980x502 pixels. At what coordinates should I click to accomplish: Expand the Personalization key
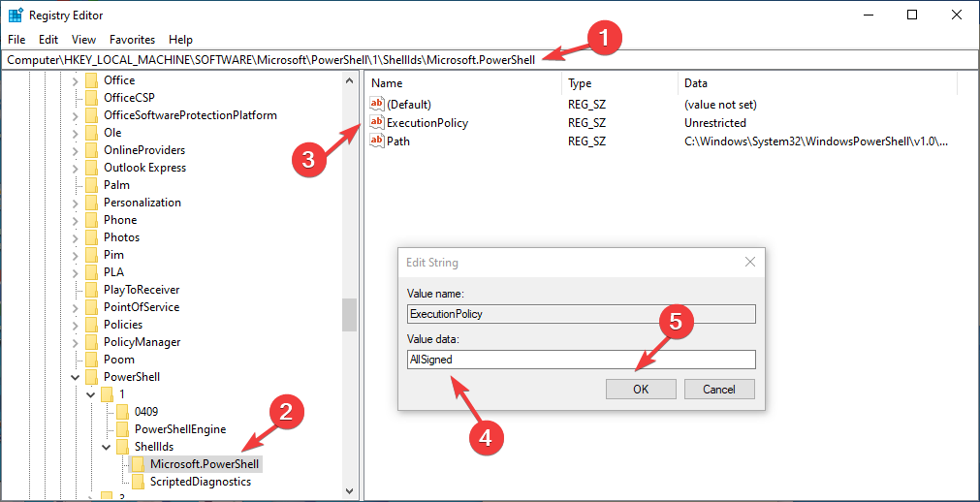point(76,204)
